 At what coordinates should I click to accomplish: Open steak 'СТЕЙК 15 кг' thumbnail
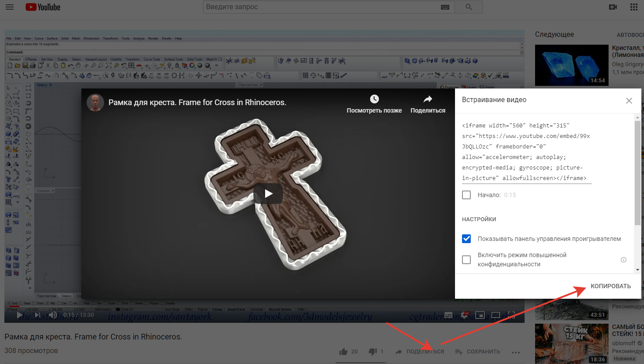point(572,343)
